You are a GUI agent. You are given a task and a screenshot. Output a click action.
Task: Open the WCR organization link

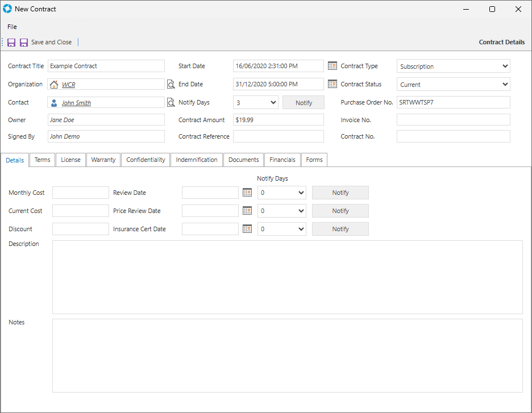tap(68, 85)
